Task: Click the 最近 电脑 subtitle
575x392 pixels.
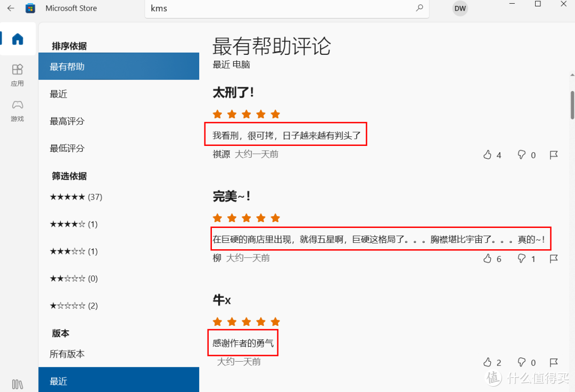Action: pos(232,64)
